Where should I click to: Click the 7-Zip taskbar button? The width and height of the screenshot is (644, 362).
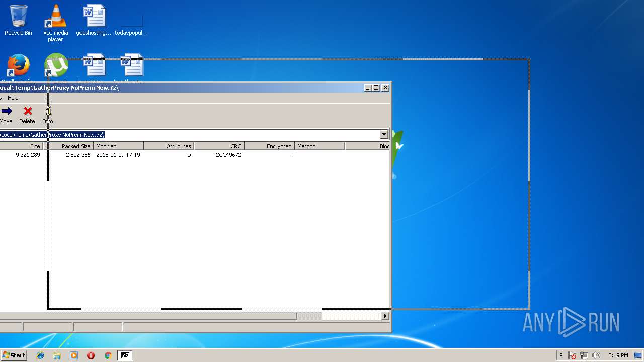pyautogui.click(x=125, y=355)
